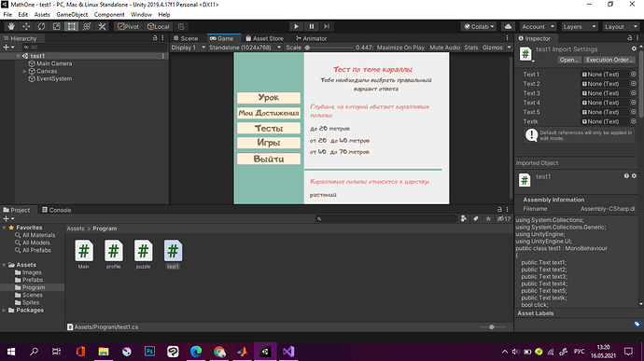This screenshot has height=361, width=644.
Task: Select the Hand tool in toolbar
Action: [11, 27]
